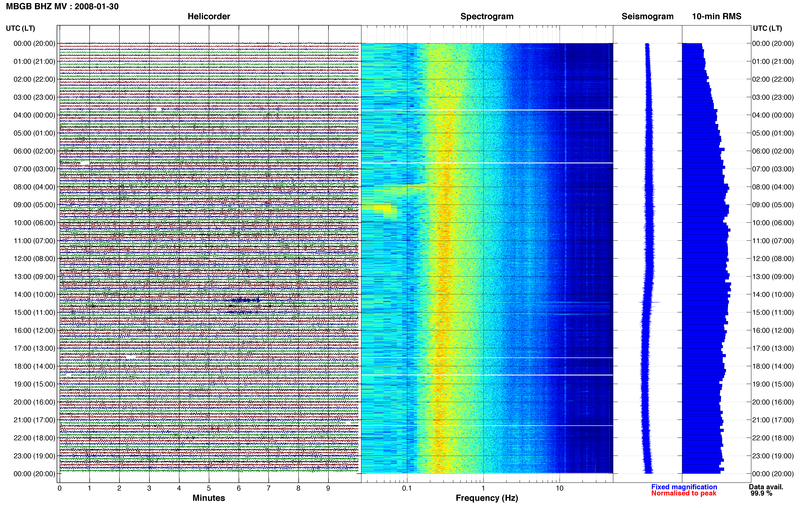Screen dimensions: 812x508
Task: Click the "5" minutes tick label
Action: (x=209, y=488)
